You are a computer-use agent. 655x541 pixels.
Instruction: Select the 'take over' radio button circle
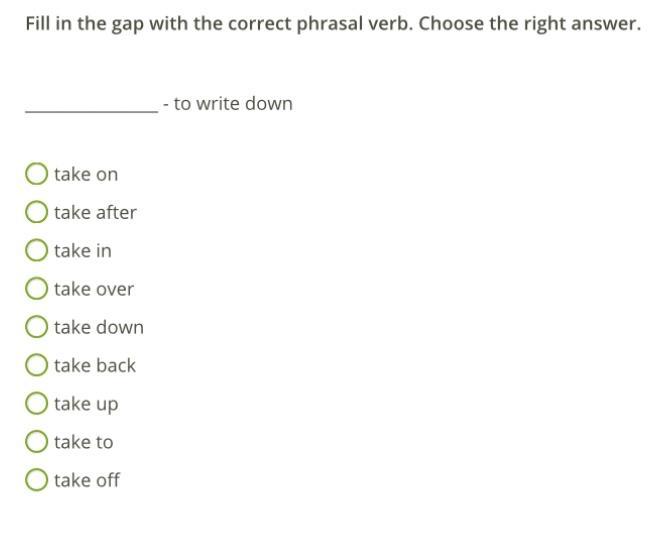(36, 289)
